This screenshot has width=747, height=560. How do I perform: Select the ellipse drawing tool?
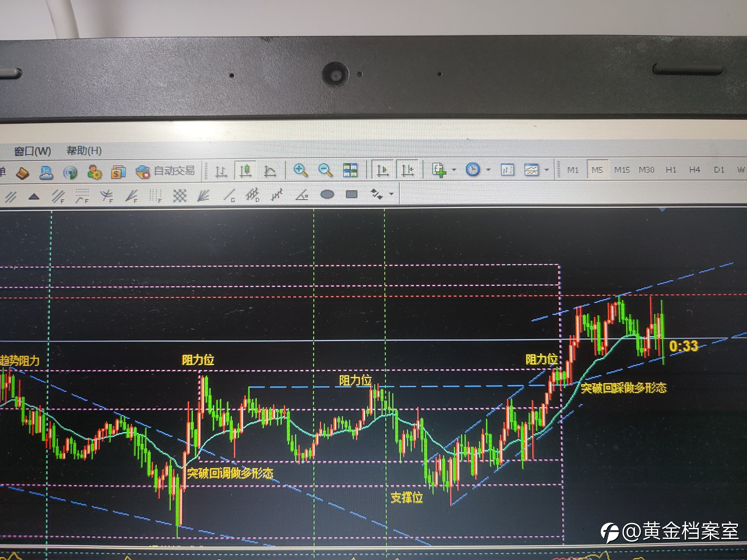(x=327, y=195)
